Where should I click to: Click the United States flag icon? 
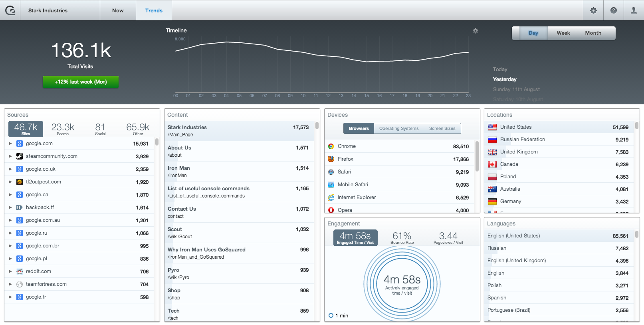point(492,127)
